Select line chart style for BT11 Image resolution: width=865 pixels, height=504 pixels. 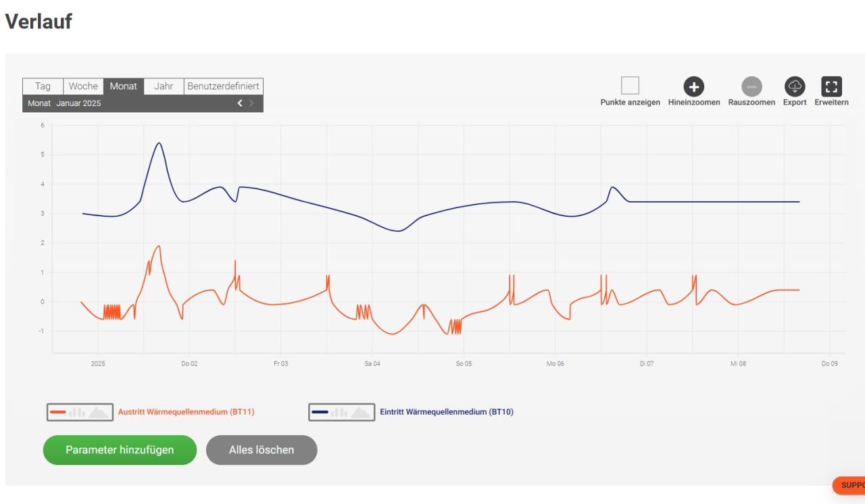[58, 412]
